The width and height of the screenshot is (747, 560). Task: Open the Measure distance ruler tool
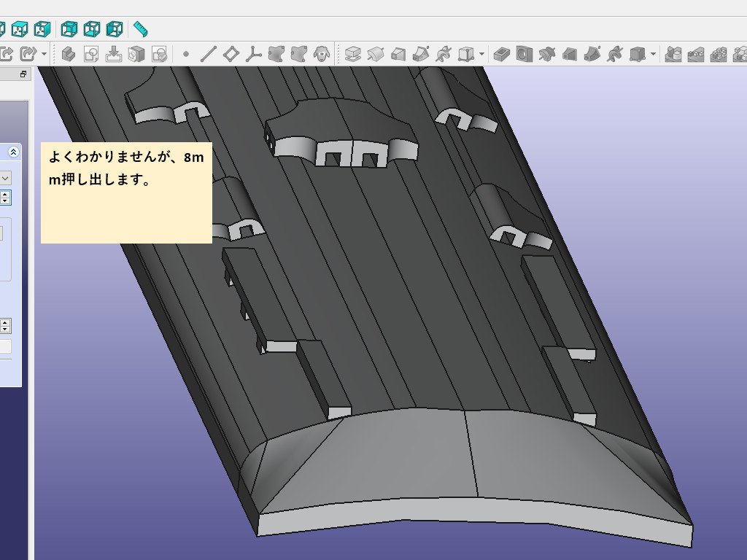[x=140, y=29]
